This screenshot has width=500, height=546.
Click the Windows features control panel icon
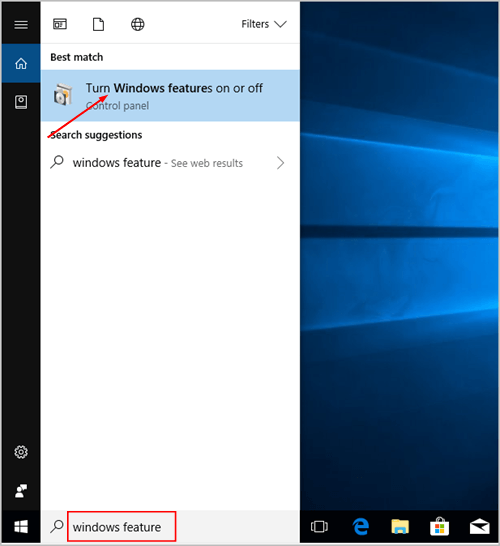point(63,95)
